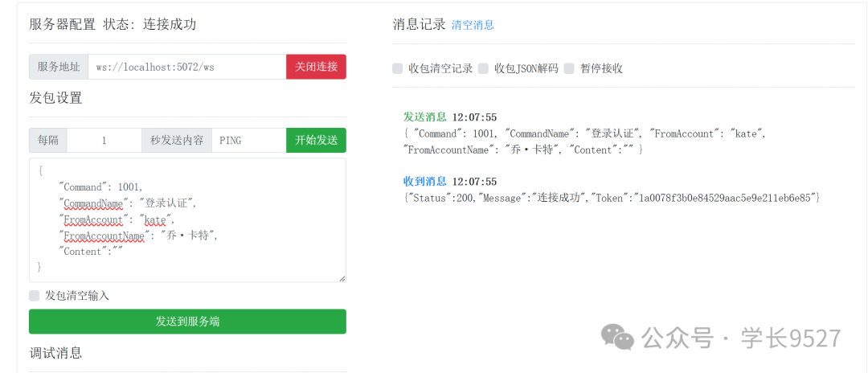The image size is (868, 373).
Task: Click the PING send content field
Action: pyautogui.click(x=248, y=140)
